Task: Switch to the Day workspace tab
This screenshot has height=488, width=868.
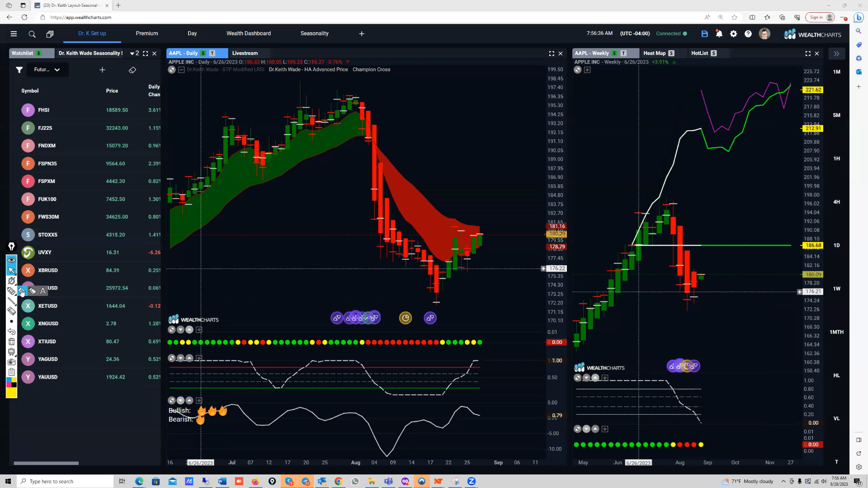Action: [x=192, y=33]
